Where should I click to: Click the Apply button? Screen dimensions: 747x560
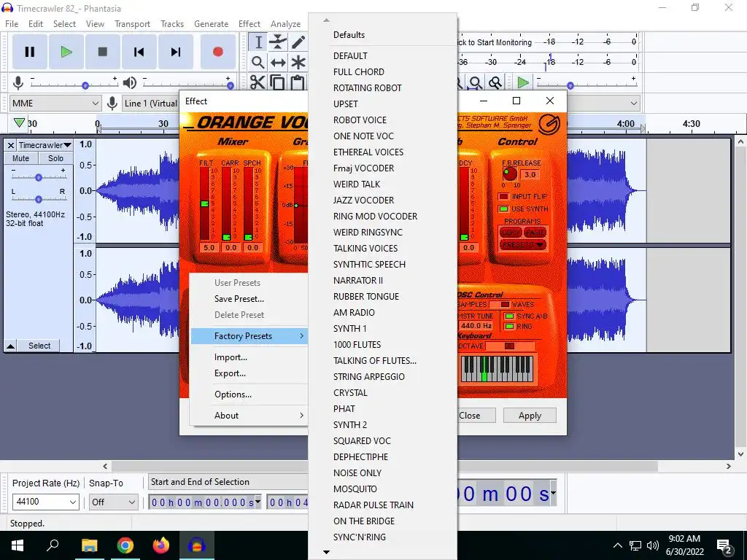(530, 415)
